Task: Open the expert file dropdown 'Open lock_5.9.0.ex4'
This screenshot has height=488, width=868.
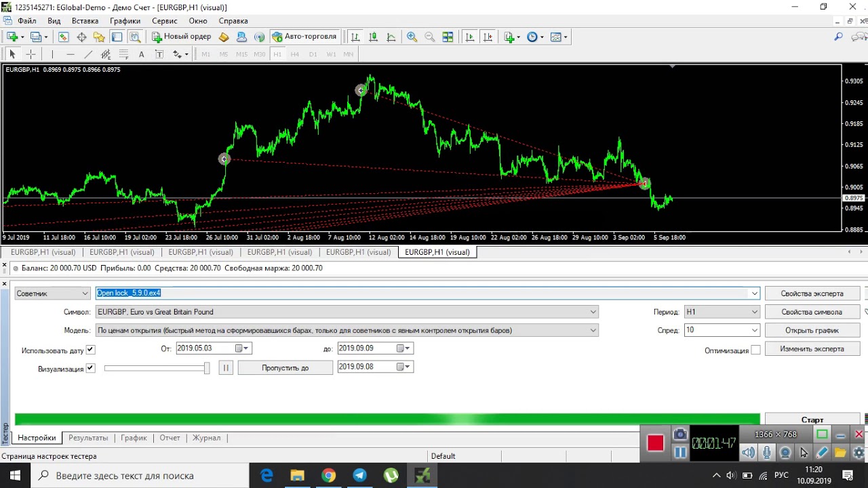Action: tap(754, 293)
